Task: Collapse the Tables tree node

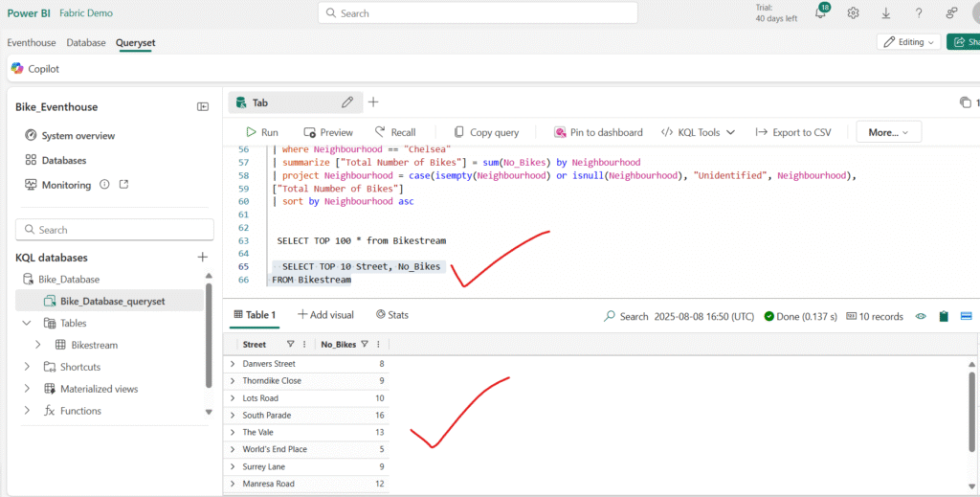Action: [26, 324]
